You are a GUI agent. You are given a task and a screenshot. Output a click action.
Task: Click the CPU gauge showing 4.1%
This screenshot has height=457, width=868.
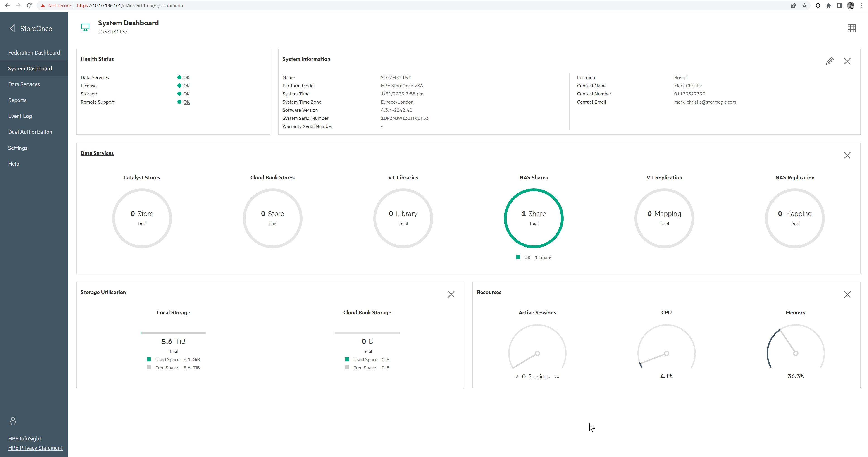click(667, 346)
